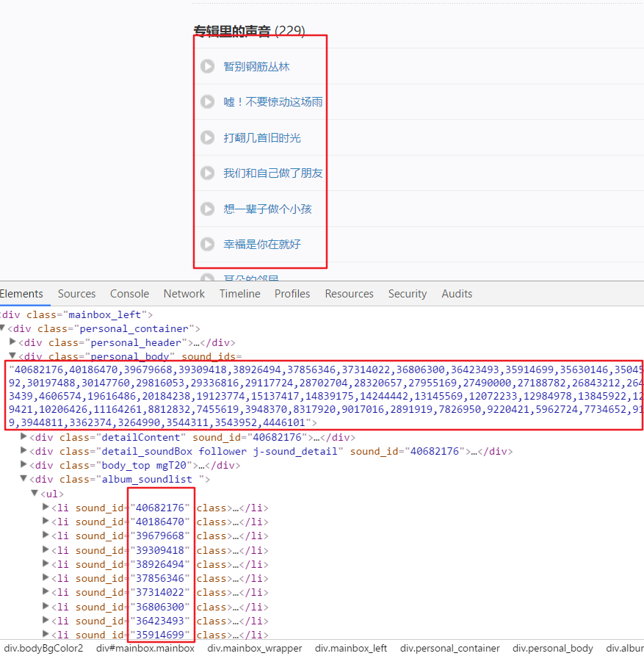Open the link 暂别钢筋丛林

(256, 67)
